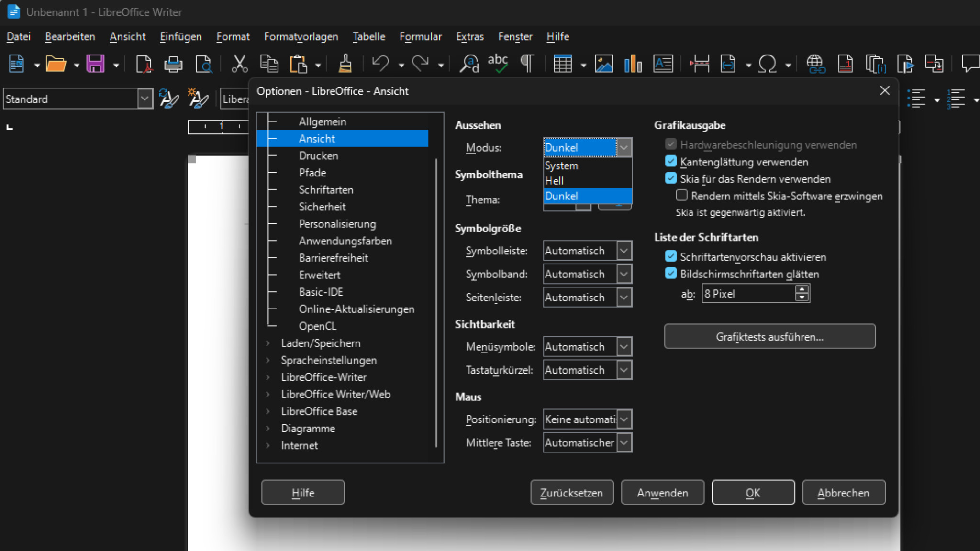980x551 pixels.
Task: Open the Symbolleiste size dropdown
Action: tap(624, 251)
